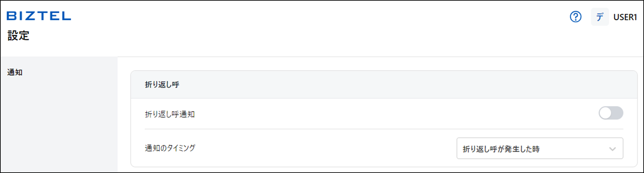
Task: Click the BIZTEL logo
Action: (x=39, y=16)
